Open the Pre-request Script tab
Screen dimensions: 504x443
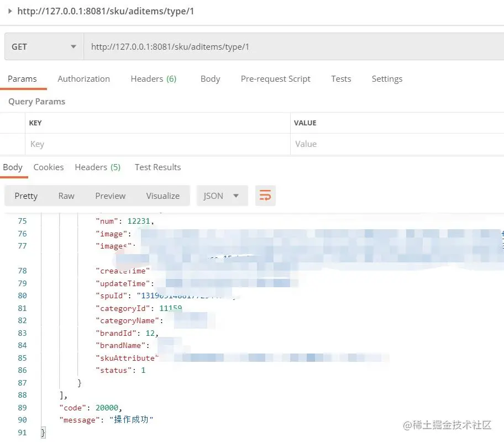[x=275, y=78]
